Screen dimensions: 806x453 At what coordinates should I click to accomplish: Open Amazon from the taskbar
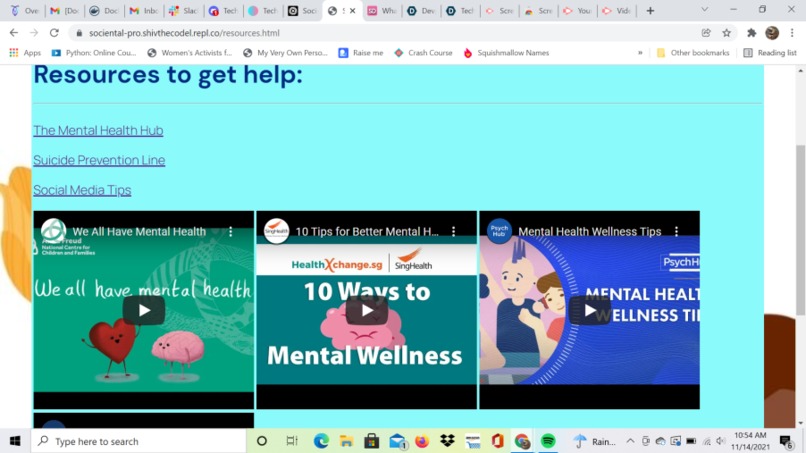click(472, 441)
